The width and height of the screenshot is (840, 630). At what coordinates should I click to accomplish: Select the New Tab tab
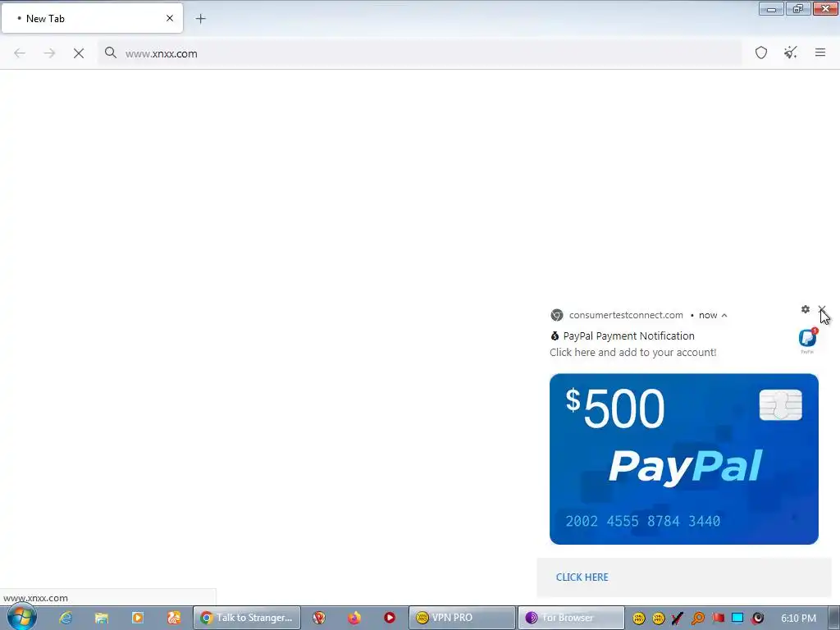pyautogui.click(x=93, y=18)
